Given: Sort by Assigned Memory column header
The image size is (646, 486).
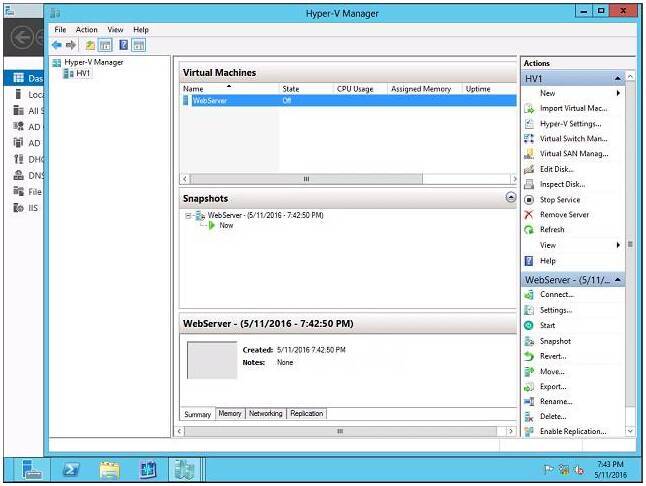Looking at the screenshot, I should click(424, 89).
